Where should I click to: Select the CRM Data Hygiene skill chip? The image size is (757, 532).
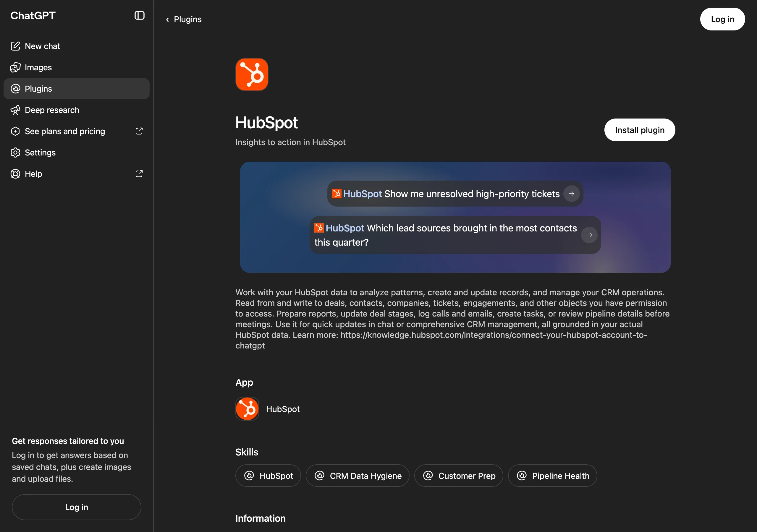(358, 476)
